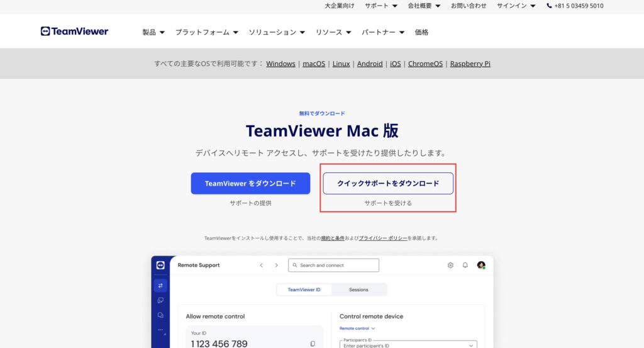Open the chat bubble sidebar icon
Viewport: 644px width, 348px height.
tap(160, 315)
